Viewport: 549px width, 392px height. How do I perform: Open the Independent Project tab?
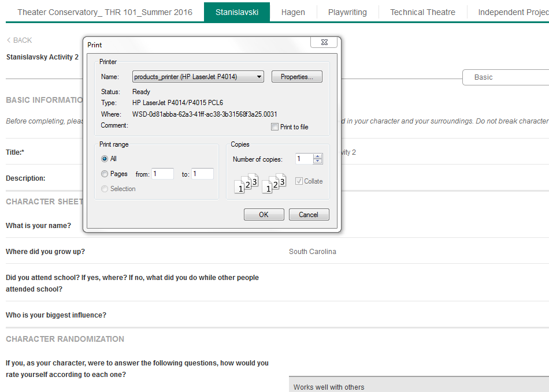coord(513,12)
